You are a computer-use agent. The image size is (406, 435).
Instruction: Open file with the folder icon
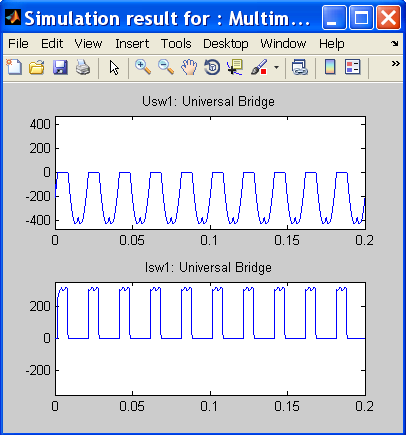[x=37, y=67]
